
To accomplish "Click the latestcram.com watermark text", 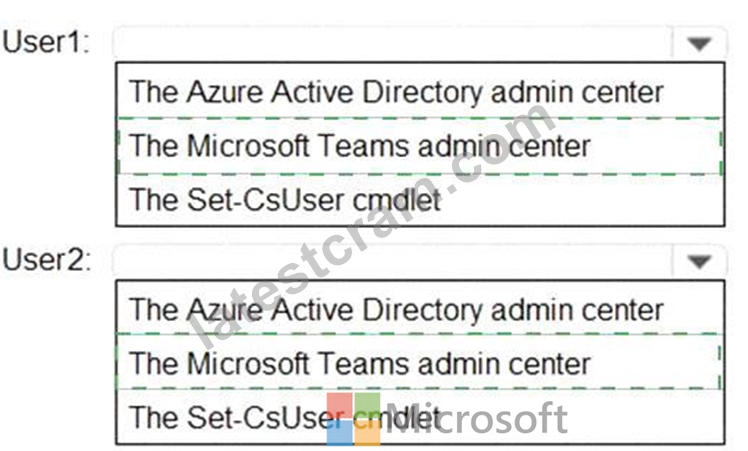I will pos(370,224).
